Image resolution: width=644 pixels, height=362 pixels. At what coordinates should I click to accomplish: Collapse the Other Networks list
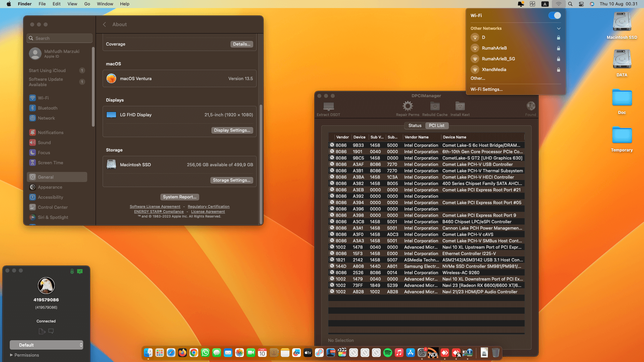pos(558,28)
